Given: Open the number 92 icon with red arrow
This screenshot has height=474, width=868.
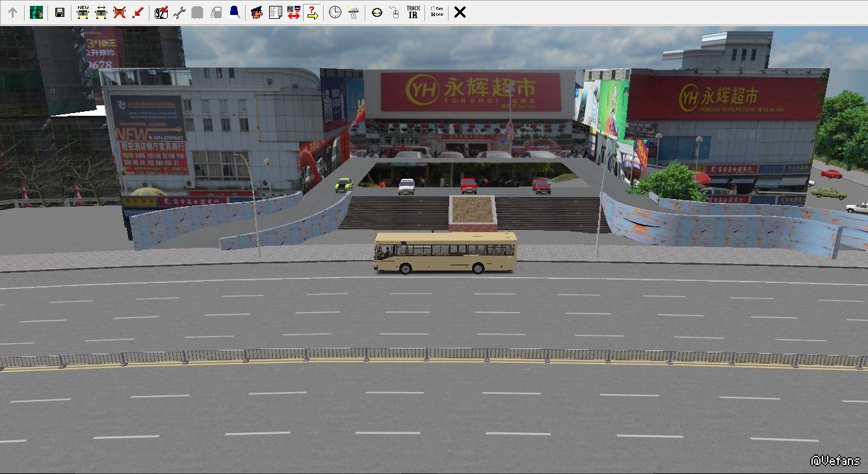Looking at the screenshot, I should 161,12.
